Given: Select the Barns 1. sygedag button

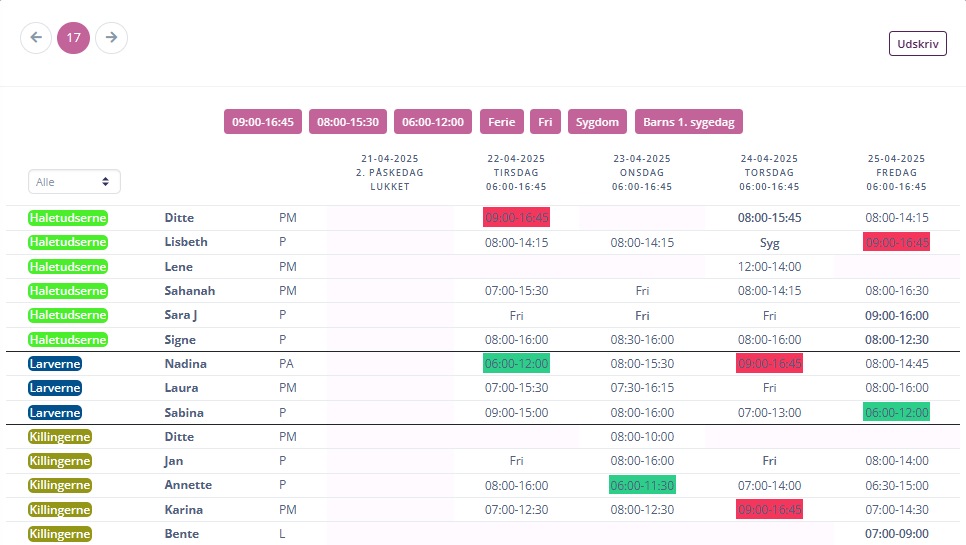Looking at the screenshot, I should tap(689, 122).
